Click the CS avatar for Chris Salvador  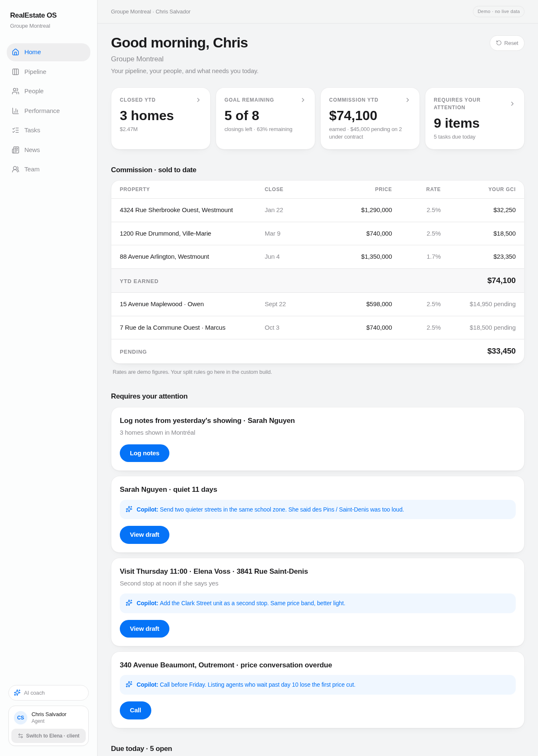21,718
